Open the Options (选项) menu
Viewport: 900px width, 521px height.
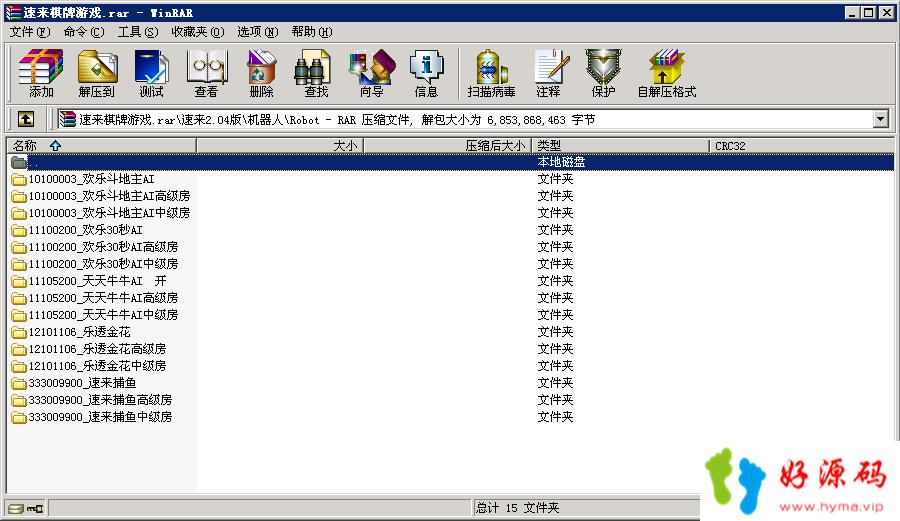point(258,32)
